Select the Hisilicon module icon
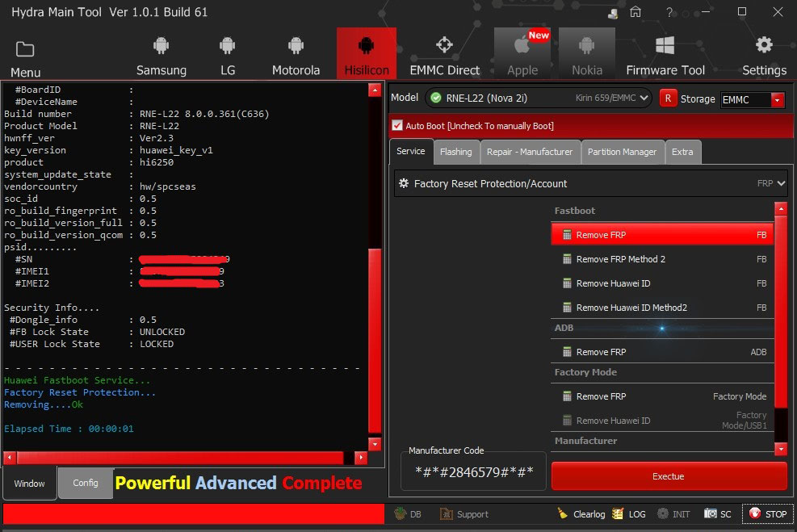The height and width of the screenshot is (532, 797). (366, 46)
